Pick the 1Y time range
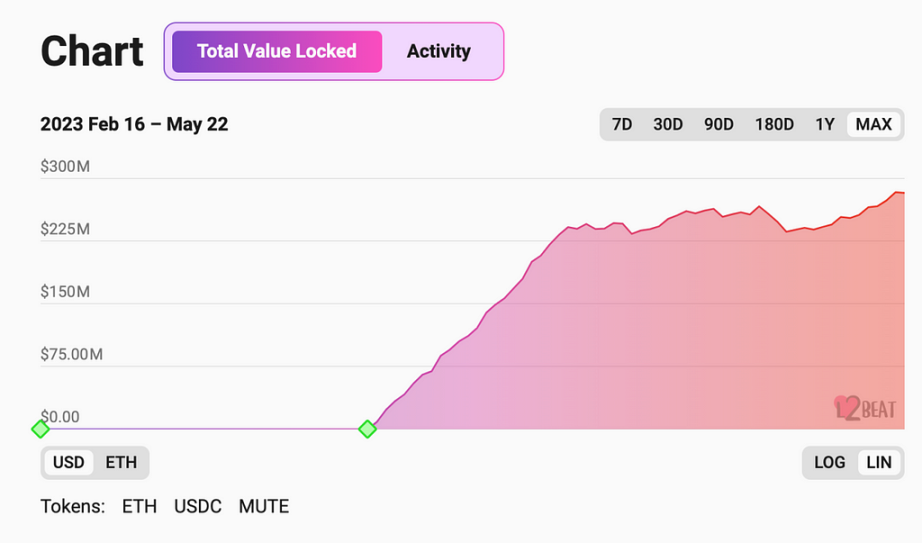This screenshot has height=543, width=922. 824,124
